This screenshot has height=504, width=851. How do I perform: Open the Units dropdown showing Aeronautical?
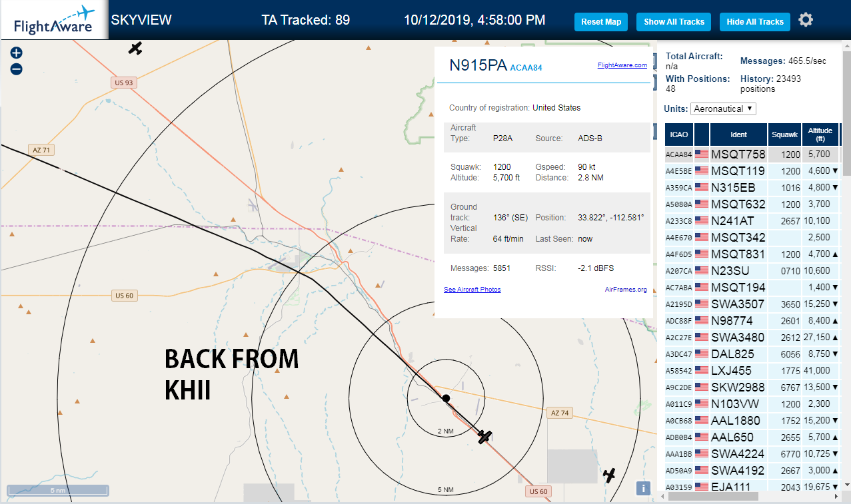tap(724, 109)
